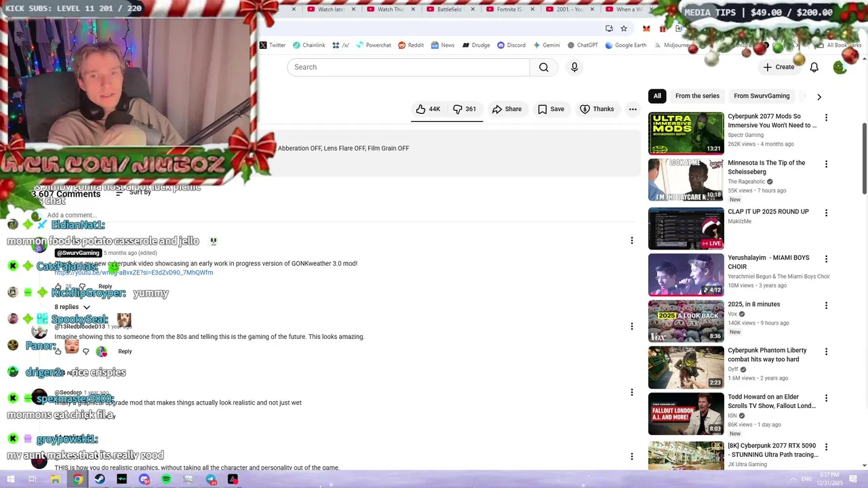Image resolution: width=868 pixels, height=488 pixels.
Task: Open action menu for SwurvGaming pinned comment
Action: 631,241
